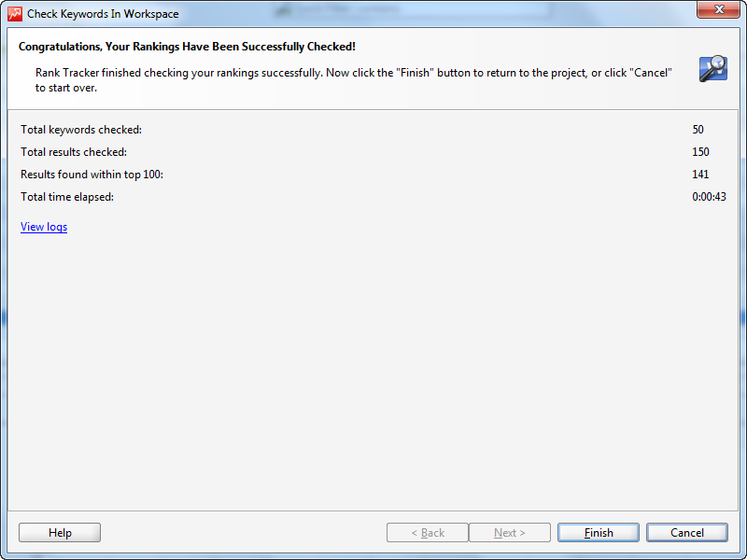This screenshot has width=747, height=560.
Task: Click the Total time elapsed label
Action: 67,197
